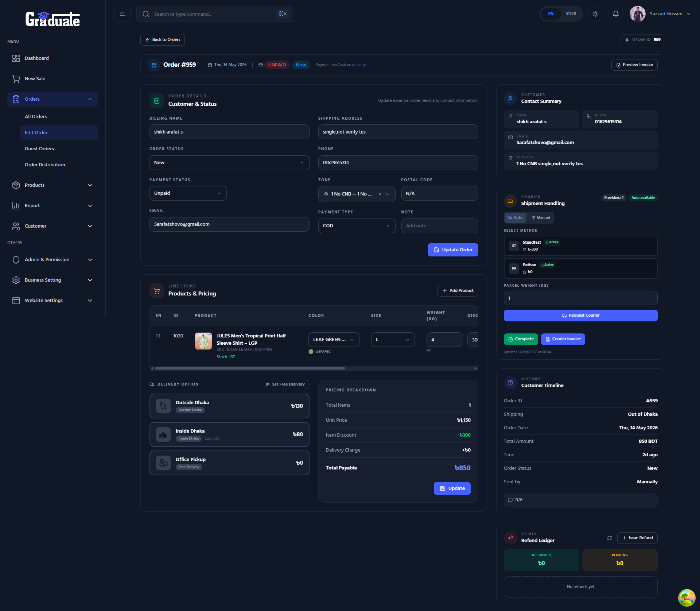Click the Products box icon in sidebar
The height and width of the screenshot is (611, 700).
click(16, 185)
